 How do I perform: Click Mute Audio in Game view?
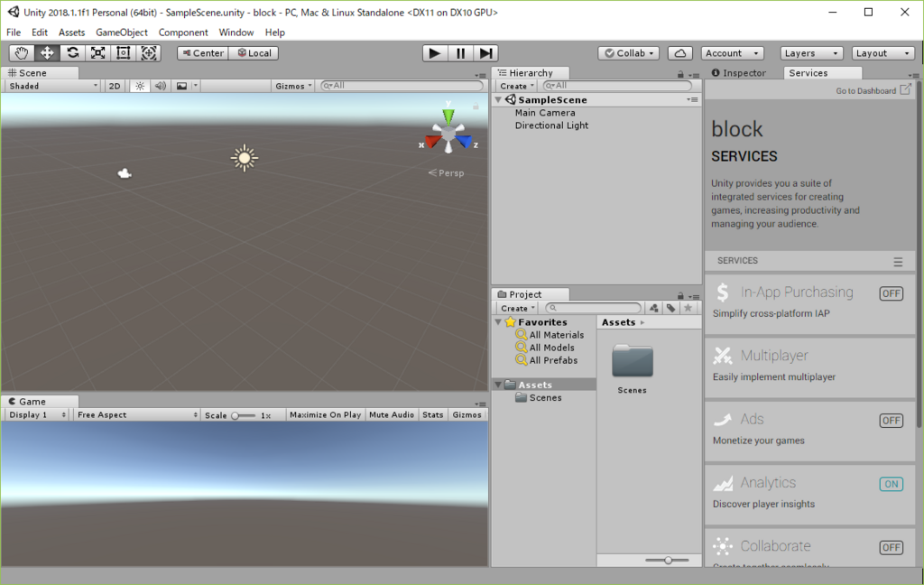[x=392, y=415]
